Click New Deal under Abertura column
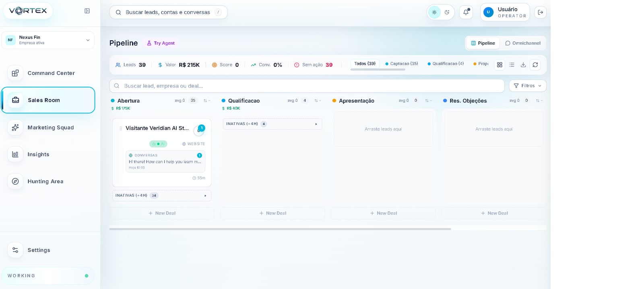644x289 pixels. coord(162,213)
